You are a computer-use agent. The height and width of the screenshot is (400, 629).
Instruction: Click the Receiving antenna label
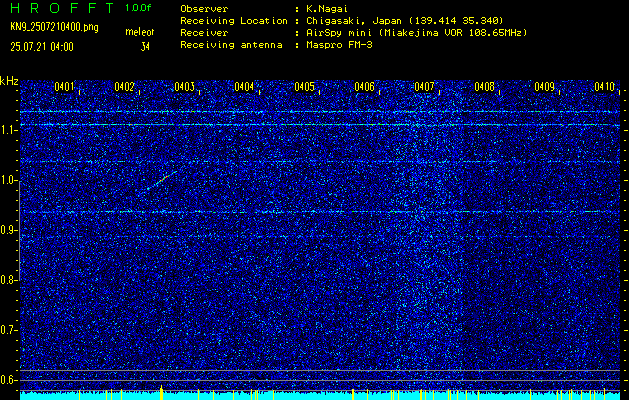(231, 45)
